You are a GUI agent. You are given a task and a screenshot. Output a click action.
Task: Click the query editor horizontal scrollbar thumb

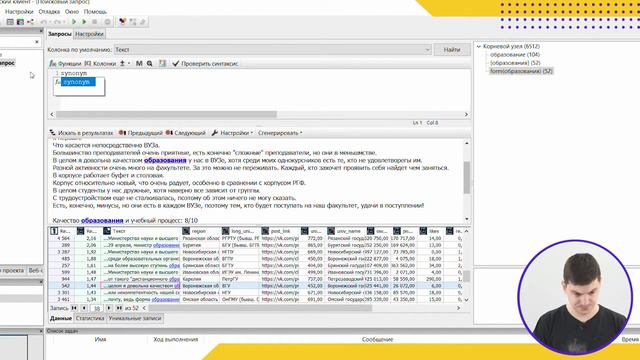pos(166,114)
